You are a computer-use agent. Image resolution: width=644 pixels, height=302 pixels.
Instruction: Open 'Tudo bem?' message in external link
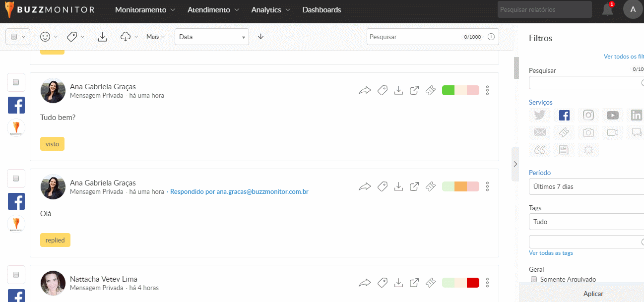pyautogui.click(x=414, y=90)
